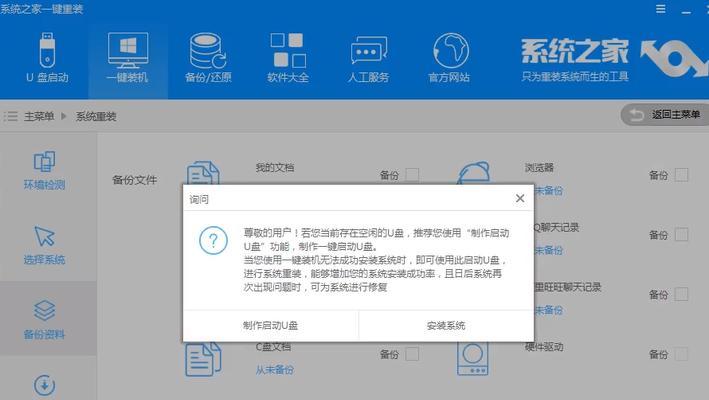Tick the 硬件驱动 backup checkbox

681,354
